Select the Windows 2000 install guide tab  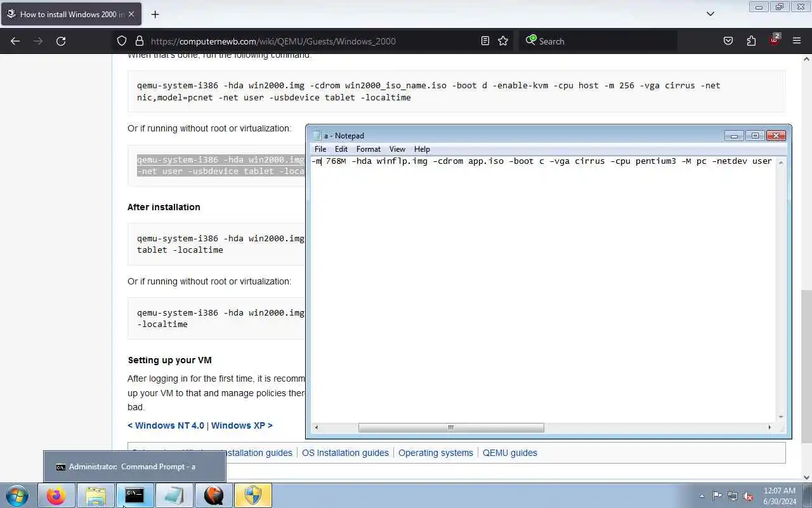coord(71,14)
